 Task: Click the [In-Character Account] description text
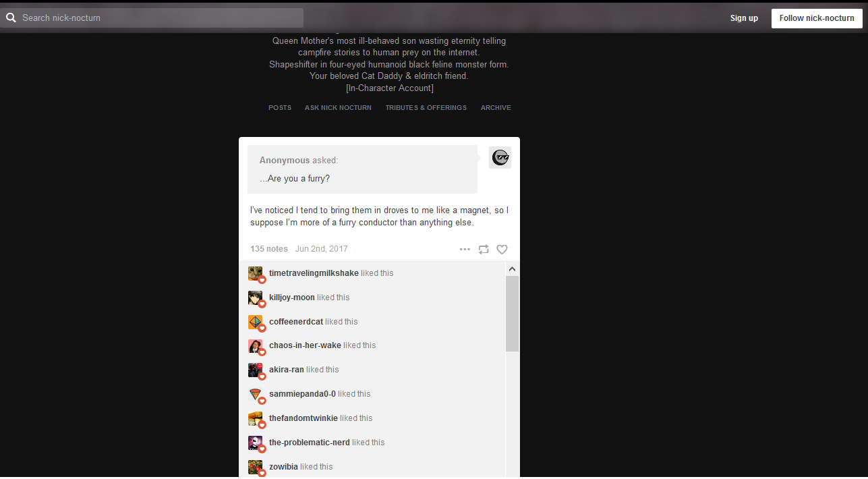(x=389, y=88)
